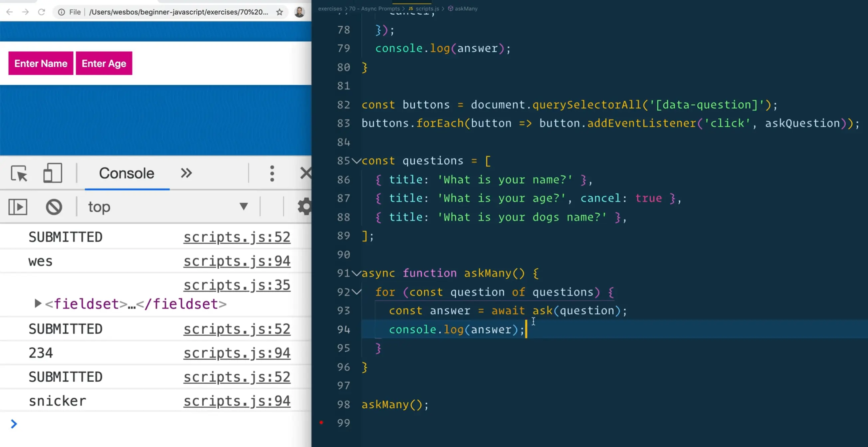Open scripts.js:35 source link
The width and height of the screenshot is (868, 447).
point(237,285)
